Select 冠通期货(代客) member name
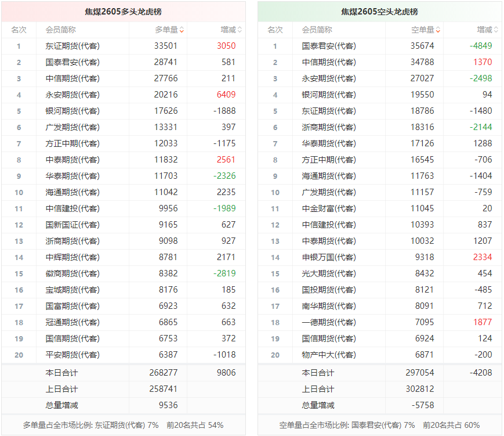 72,322
